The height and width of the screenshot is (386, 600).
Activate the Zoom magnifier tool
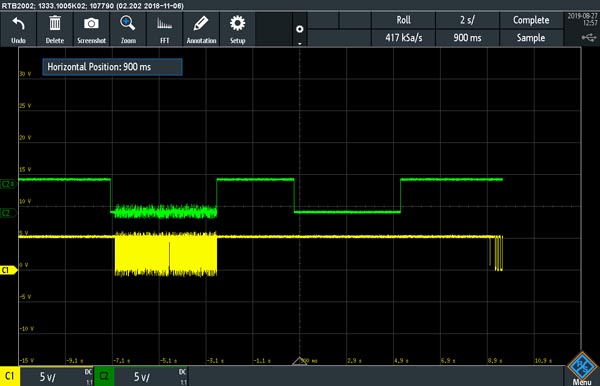(128, 23)
